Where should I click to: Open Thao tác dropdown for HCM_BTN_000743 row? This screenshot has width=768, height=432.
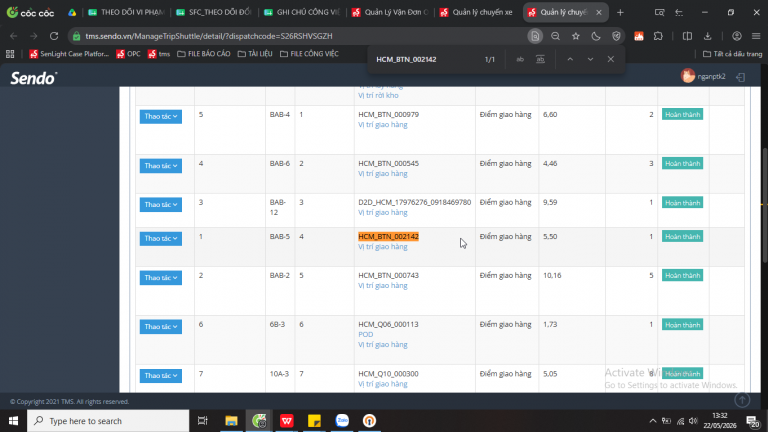point(161,278)
